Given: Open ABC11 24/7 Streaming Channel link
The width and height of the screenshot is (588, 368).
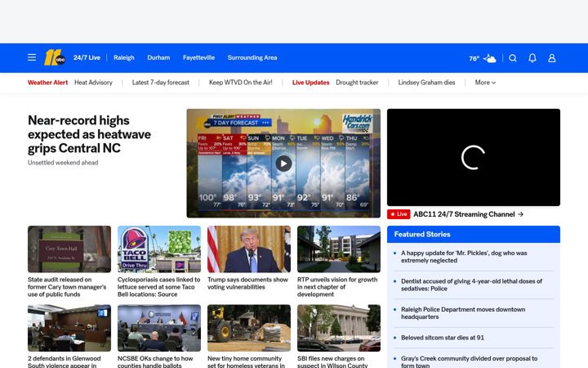Looking at the screenshot, I should click(x=464, y=214).
